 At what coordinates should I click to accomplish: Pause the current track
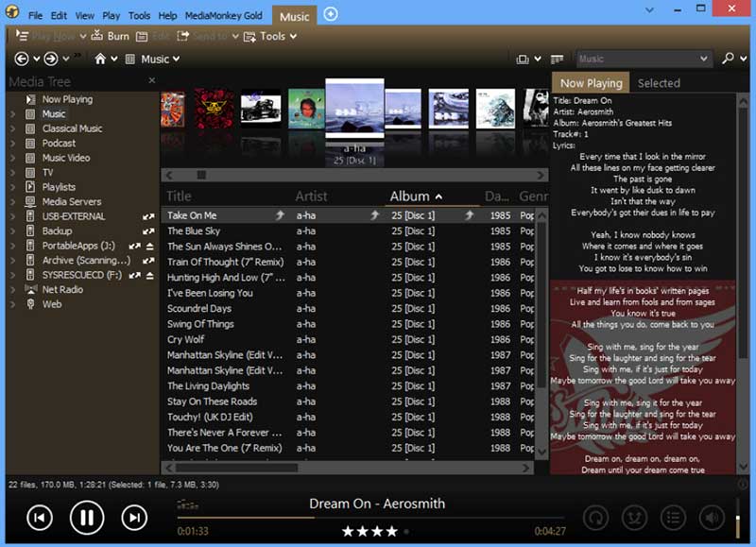click(x=86, y=517)
